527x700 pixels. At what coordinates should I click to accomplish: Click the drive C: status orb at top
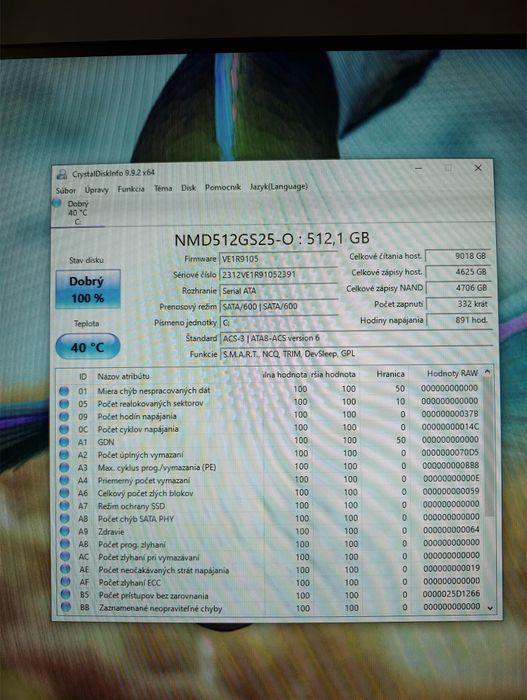(x=57, y=203)
